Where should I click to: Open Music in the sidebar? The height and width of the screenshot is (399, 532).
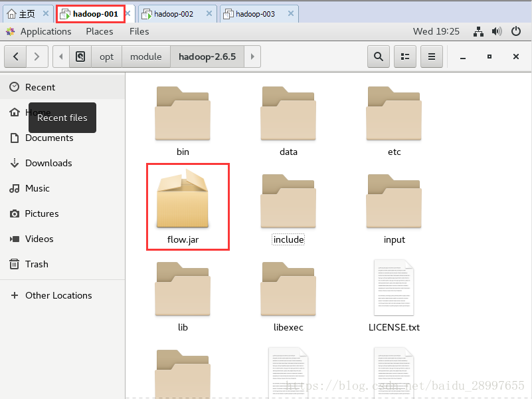(62, 188)
